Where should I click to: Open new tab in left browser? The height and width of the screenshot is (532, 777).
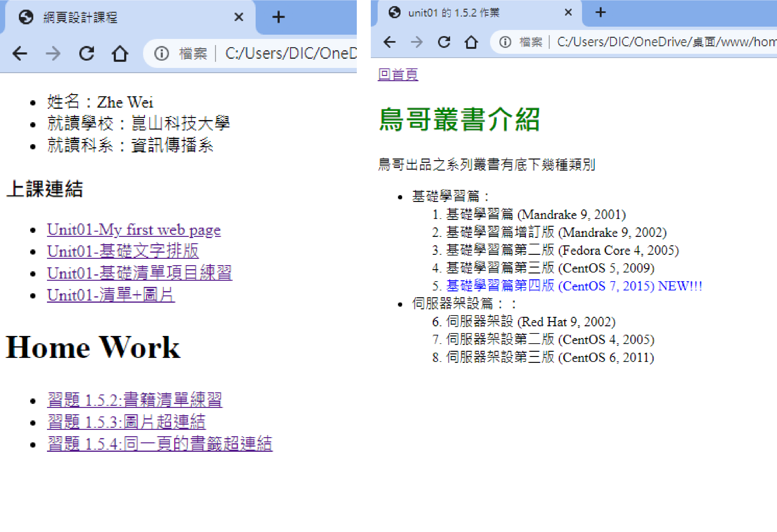point(278,17)
